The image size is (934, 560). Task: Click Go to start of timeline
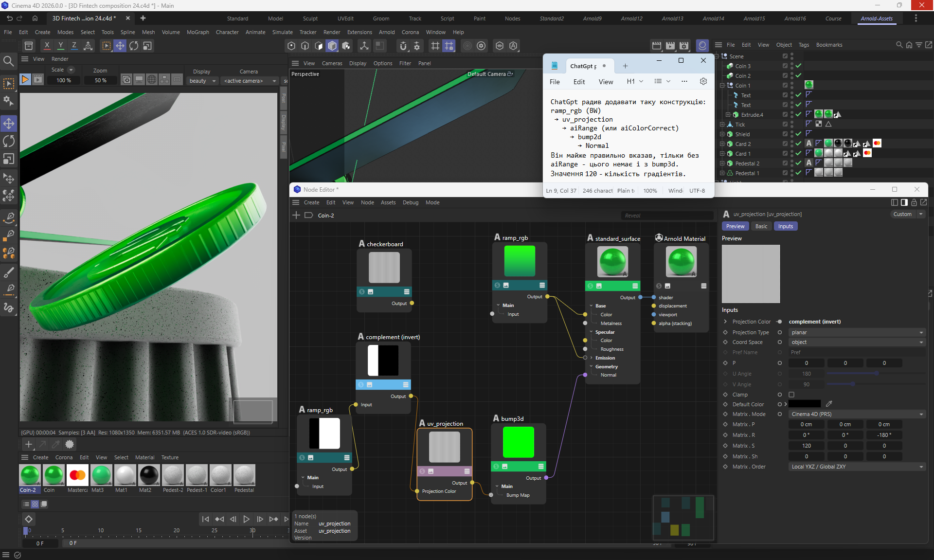point(205,519)
